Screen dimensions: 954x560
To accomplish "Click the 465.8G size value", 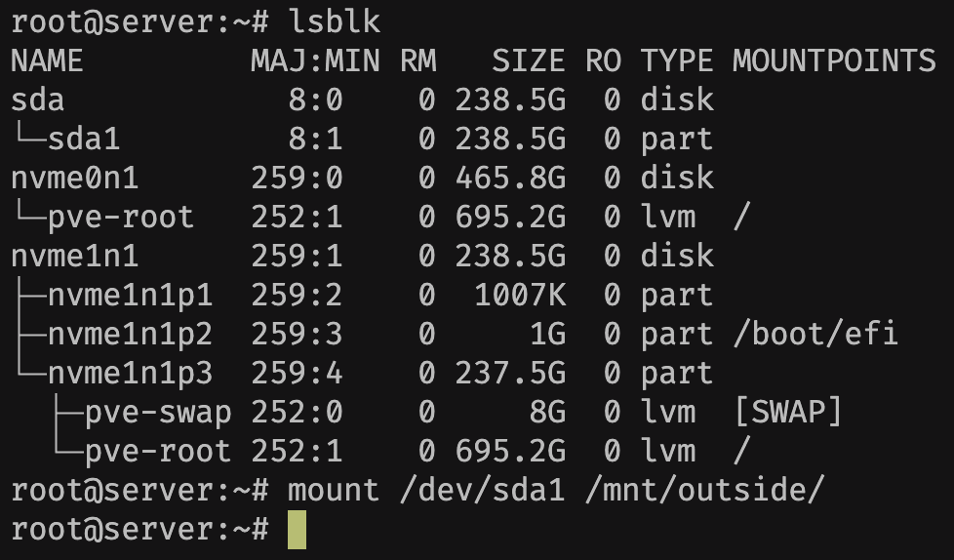I will point(510,178).
